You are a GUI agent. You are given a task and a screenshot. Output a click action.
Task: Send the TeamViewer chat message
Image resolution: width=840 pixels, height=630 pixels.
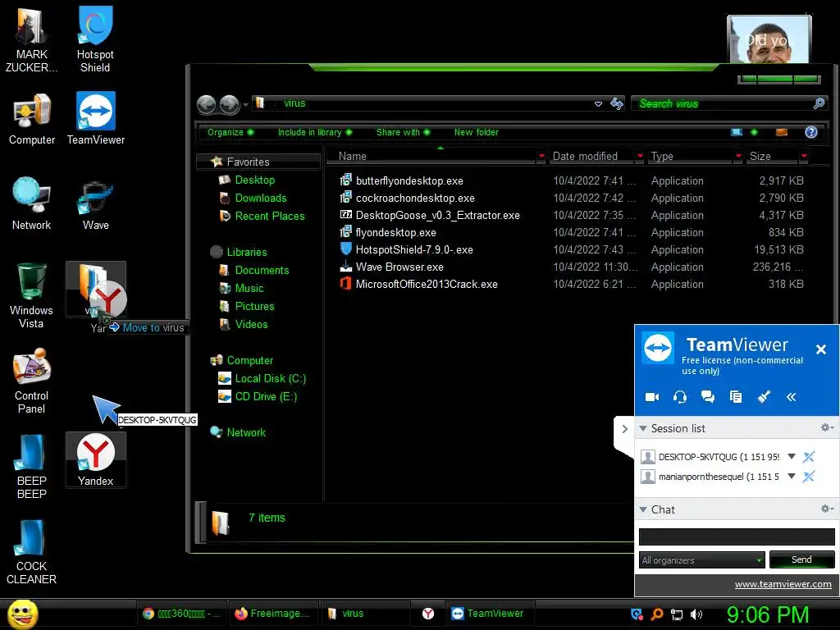coord(802,559)
